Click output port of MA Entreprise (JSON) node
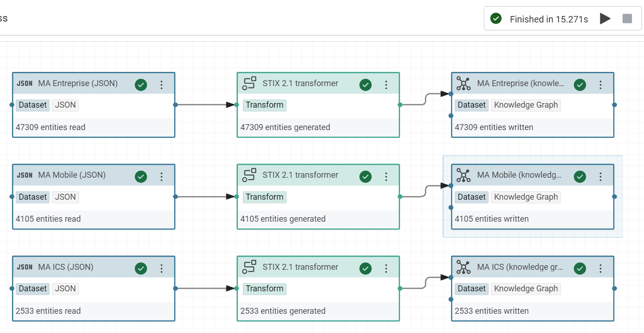 click(x=175, y=105)
